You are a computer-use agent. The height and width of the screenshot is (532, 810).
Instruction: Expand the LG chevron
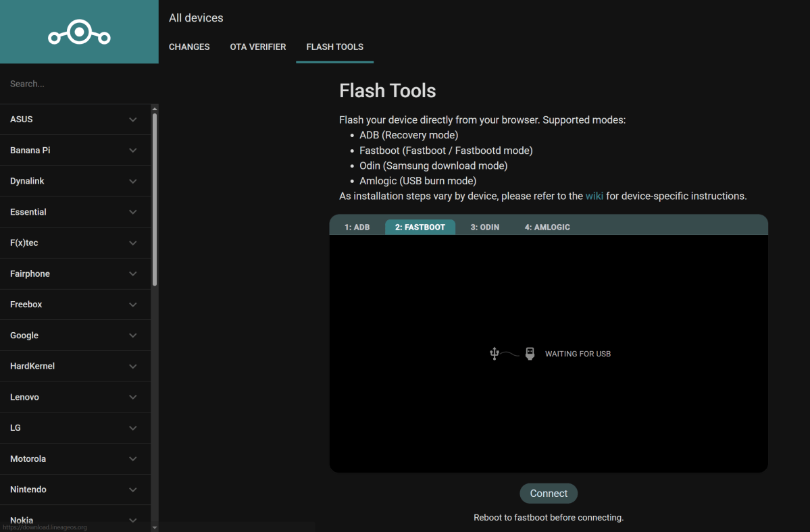133,428
